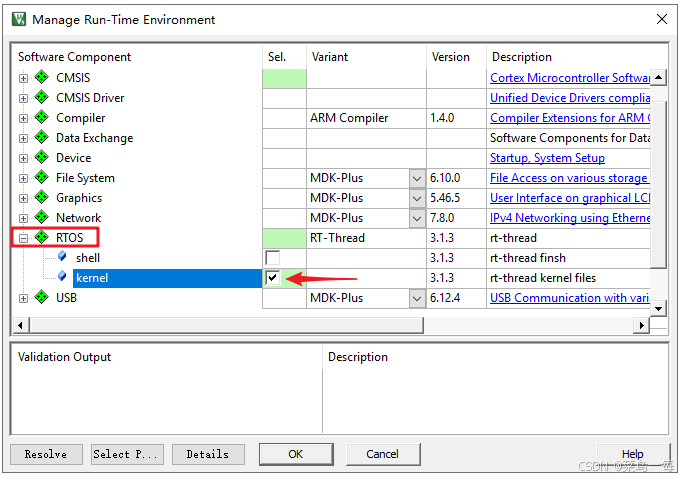Screen dimensions: 682x480
Task: Click the Software Component column header
Action: click(74, 57)
